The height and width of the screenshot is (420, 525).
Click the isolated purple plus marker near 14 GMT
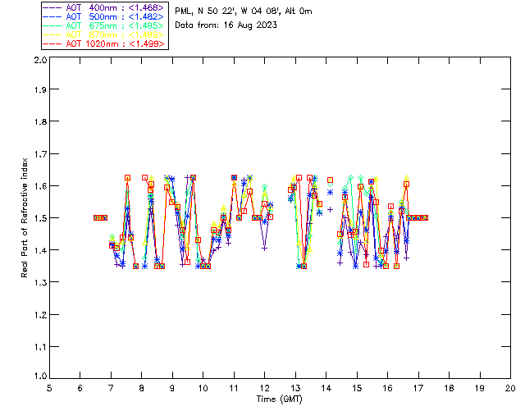pos(330,210)
